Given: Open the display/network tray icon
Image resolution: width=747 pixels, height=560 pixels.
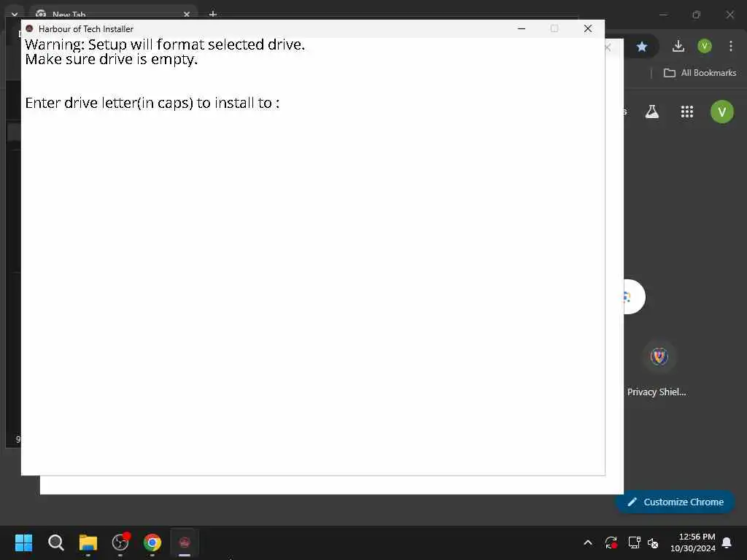Looking at the screenshot, I should coord(634,542).
